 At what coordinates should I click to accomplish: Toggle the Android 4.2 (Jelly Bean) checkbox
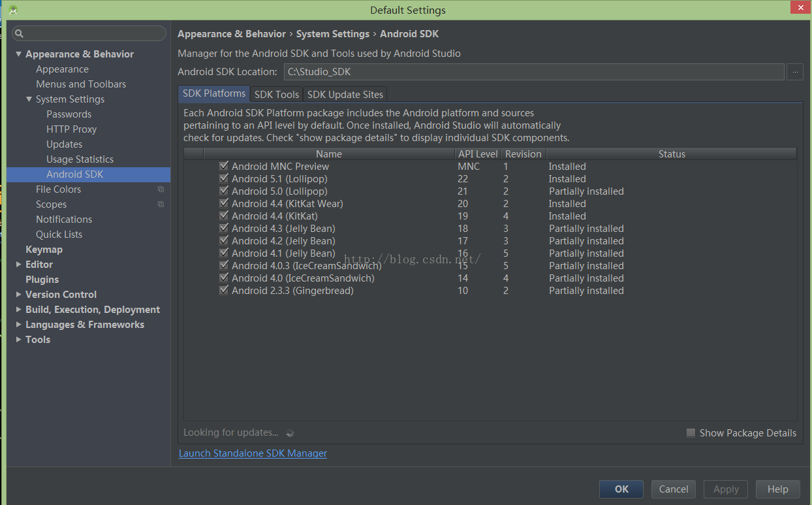224,240
